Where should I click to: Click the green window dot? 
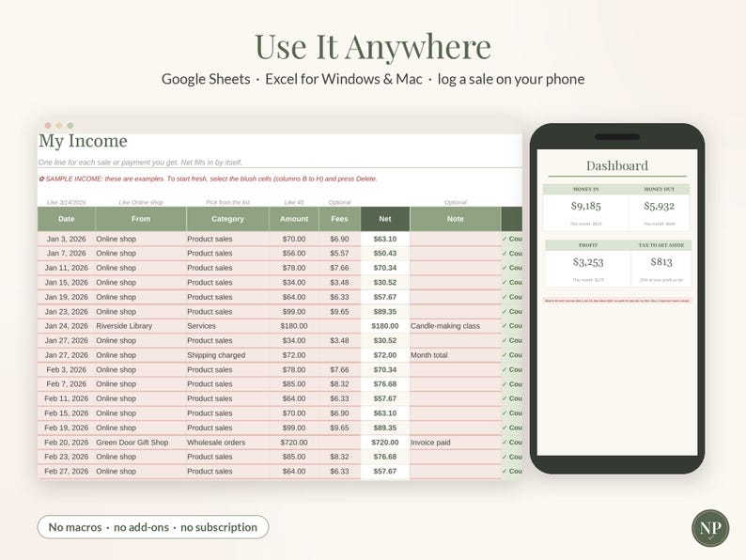[70, 126]
